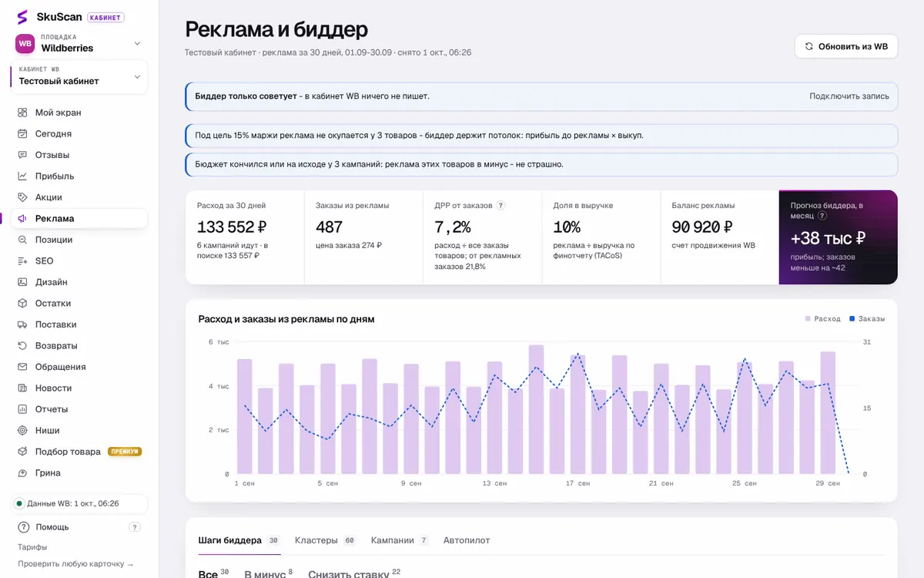Click the Доля в выручке value 10%
Viewport: 924px width, 578px height.
[x=567, y=227]
